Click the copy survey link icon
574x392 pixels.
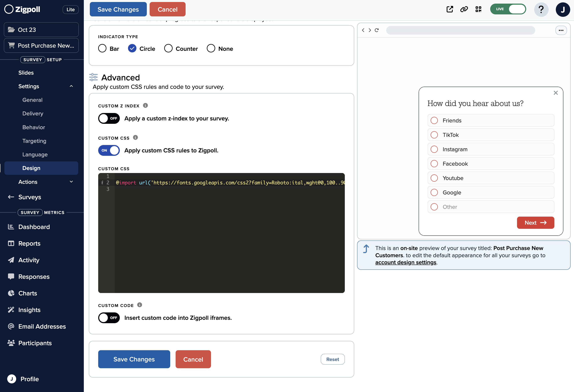[x=464, y=9]
